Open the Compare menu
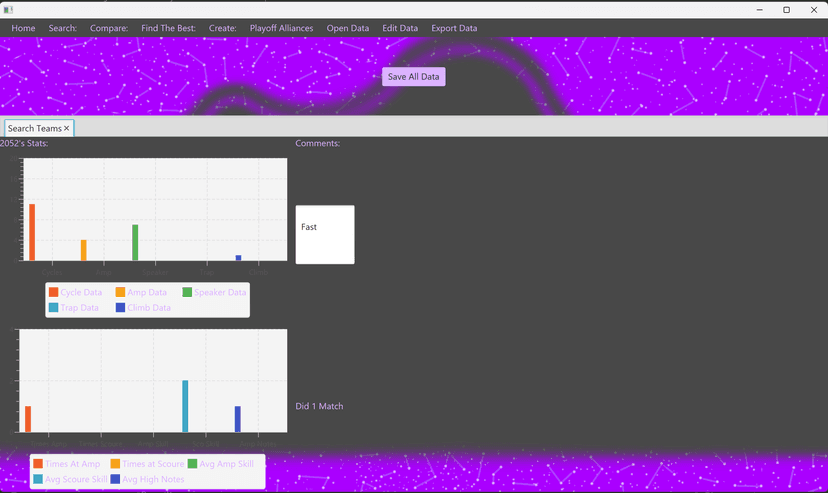Image resolution: width=828 pixels, height=493 pixels. pos(109,28)
